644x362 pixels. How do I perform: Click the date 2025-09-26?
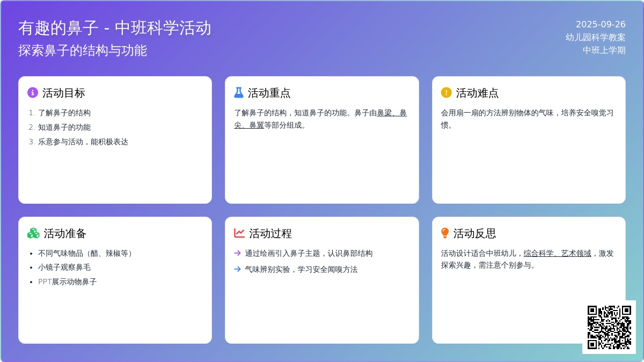click(601, 24)
